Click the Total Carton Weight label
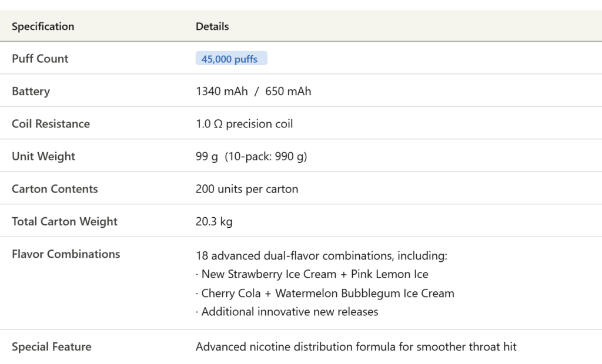The width and height of the screenshot is (602, 364). (x=65, y=222)
